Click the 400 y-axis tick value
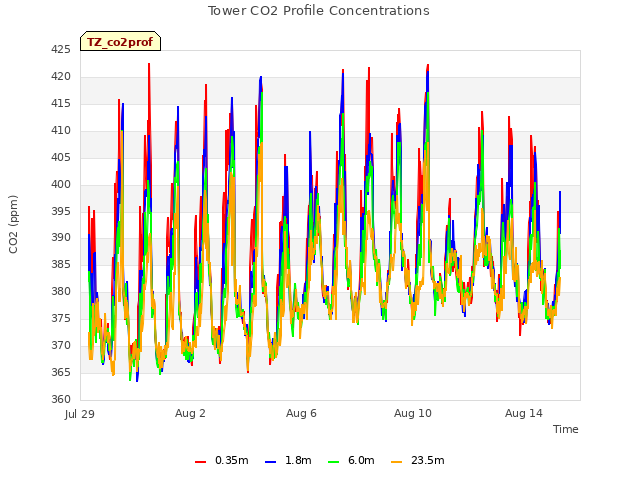 (x=60, y=184)
